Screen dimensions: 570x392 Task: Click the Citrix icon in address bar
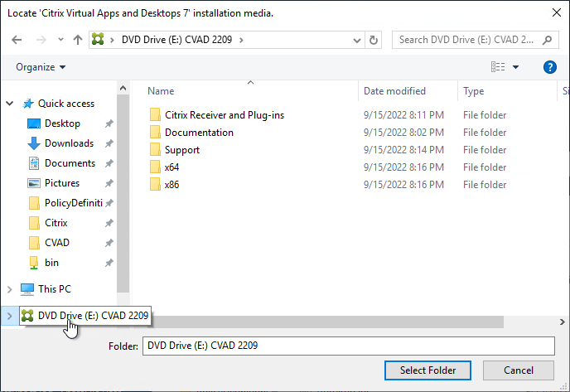click(x=98, y=39)
